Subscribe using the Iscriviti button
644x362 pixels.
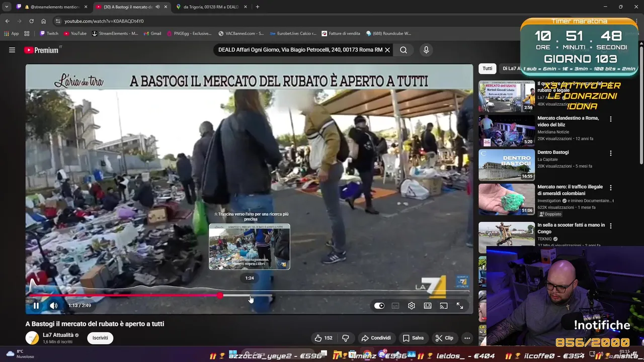pos(100,338)
